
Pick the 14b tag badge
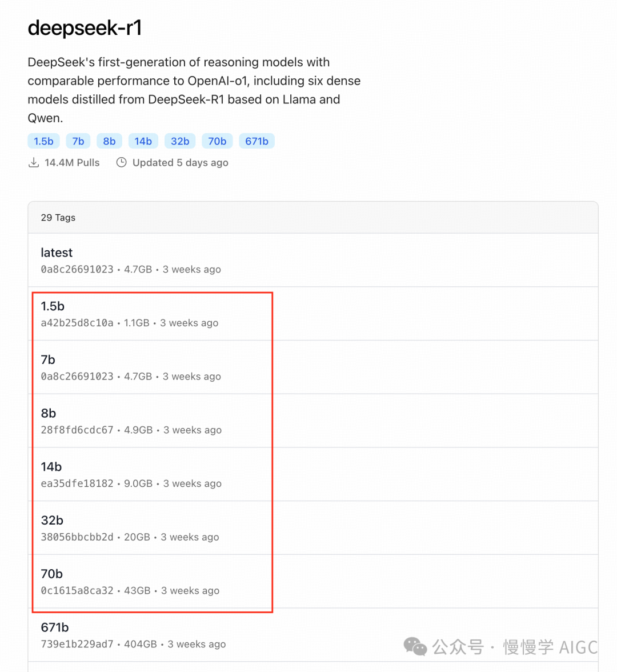[143, 141]
